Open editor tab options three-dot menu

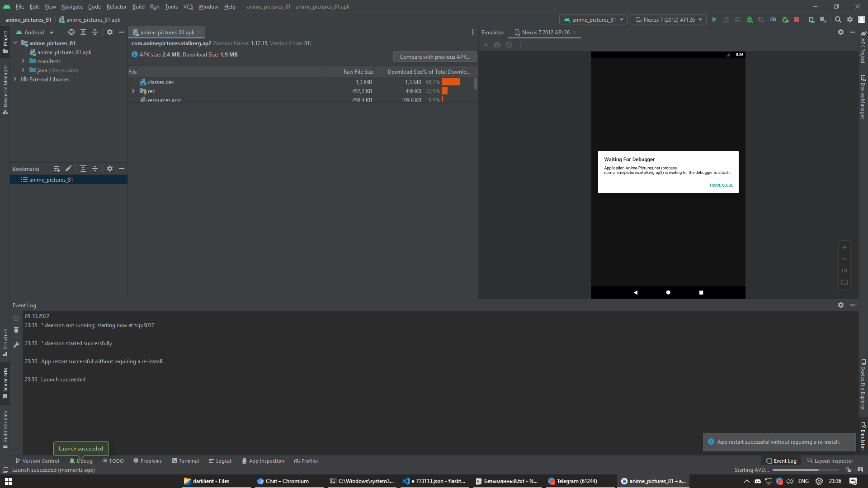pyautogui.click(x=473, y=33)
